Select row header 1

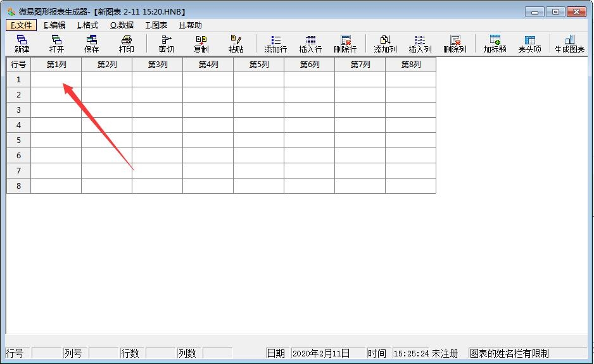pyautogui.click(x=18, y=80)
